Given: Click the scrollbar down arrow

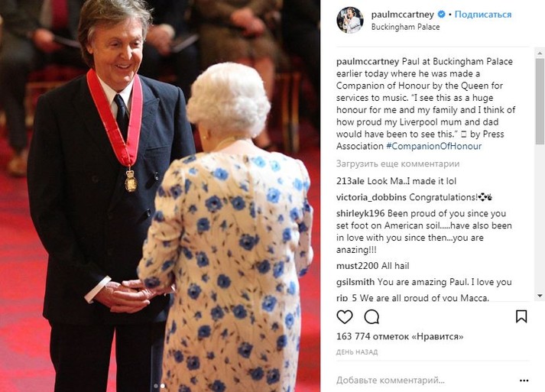Looking at the screenshot, I should point(540,296).
